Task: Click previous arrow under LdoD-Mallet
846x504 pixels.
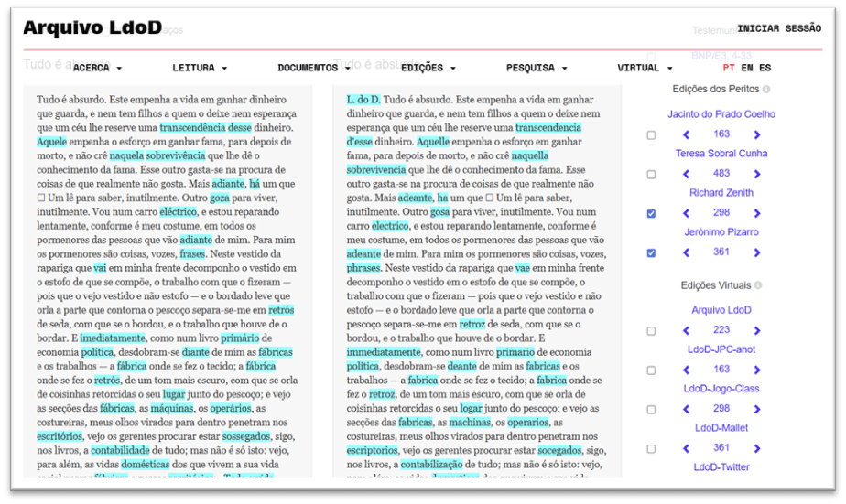Action: point(686,448)
